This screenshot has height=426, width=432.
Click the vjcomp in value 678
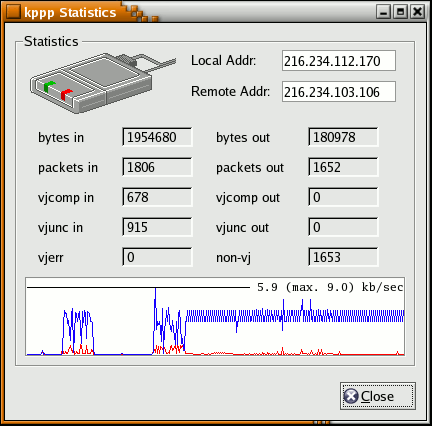(x=157, y=197)
